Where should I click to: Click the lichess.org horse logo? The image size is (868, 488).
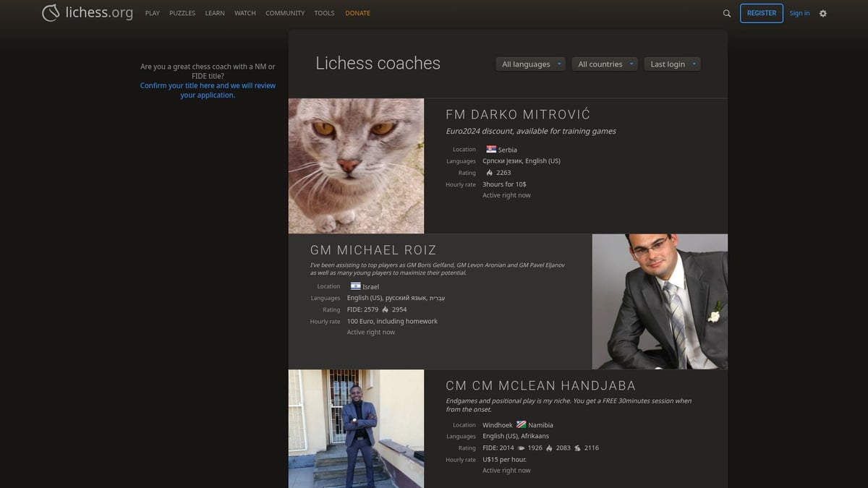coord(51,12)
